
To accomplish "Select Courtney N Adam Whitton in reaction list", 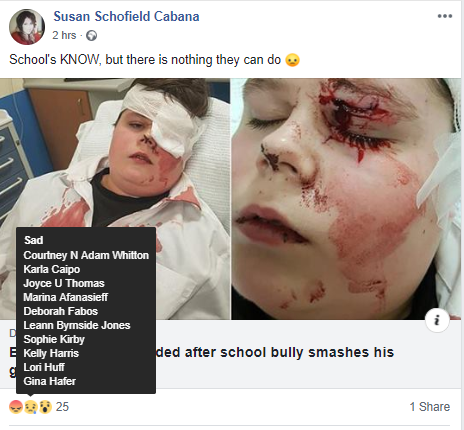I will [86, 255].
